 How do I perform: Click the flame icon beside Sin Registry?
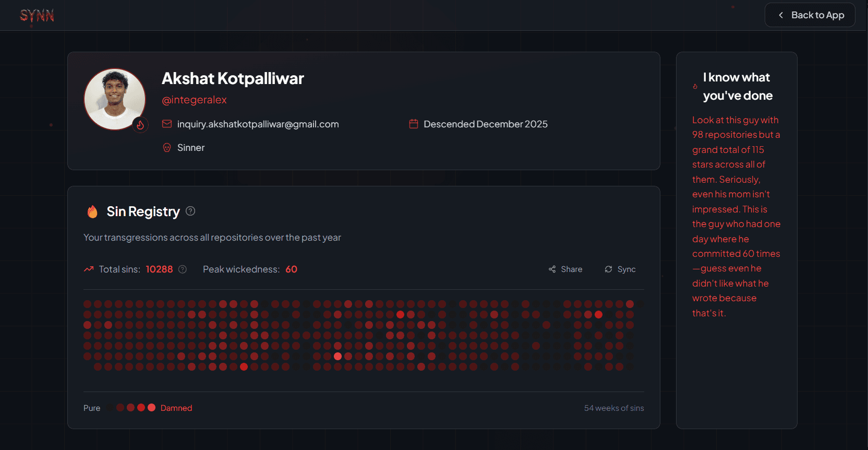[x=92, y=211]
